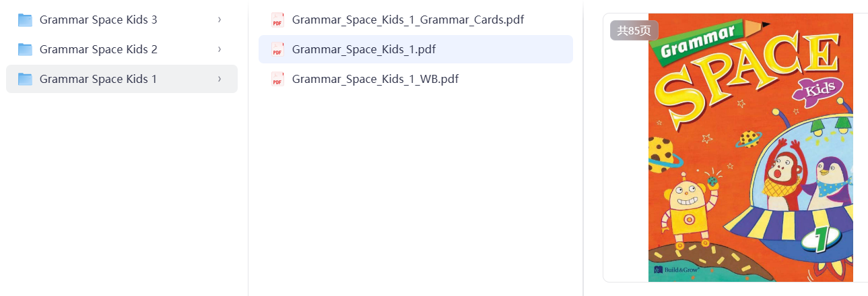
Task: Click the PDF icon for Grammar_Space_Kids_1_WB.pdf
Action: 277,79
